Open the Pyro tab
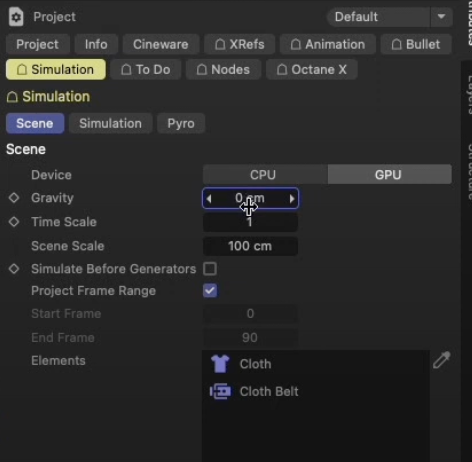 click(x=181, y=123)
